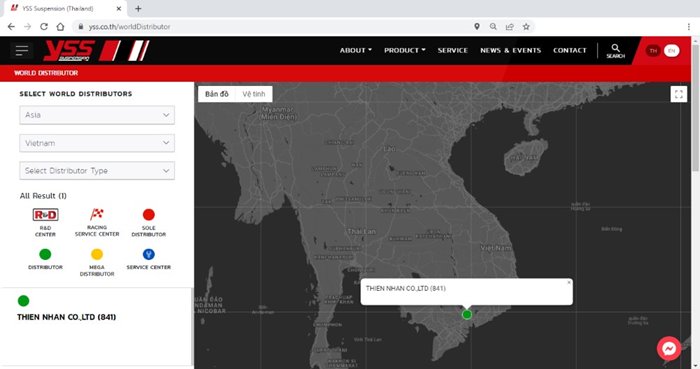Click the red Sole Distributor color dot

point(149,215)
